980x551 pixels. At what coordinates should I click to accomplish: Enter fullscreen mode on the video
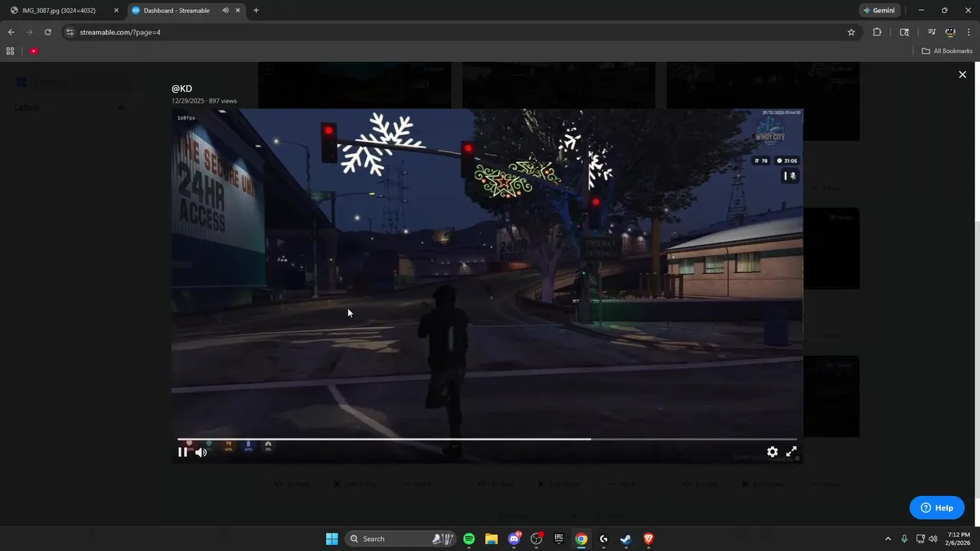click(792, 452)
